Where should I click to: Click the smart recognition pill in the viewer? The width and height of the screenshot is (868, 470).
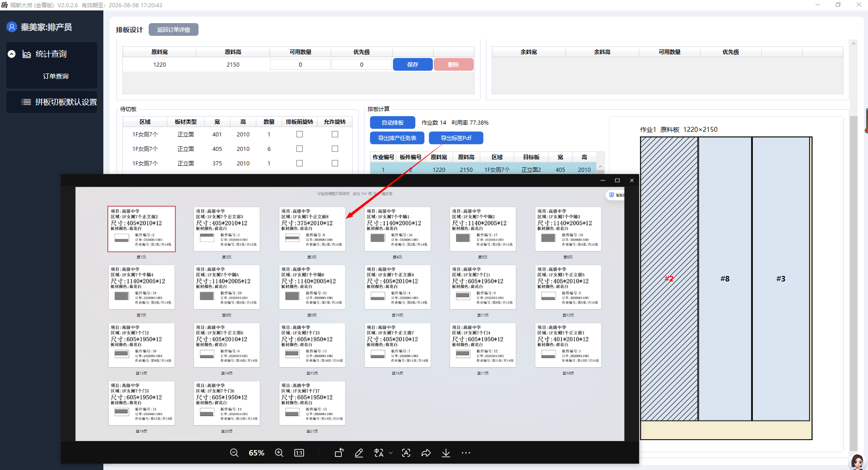(616, 195)
